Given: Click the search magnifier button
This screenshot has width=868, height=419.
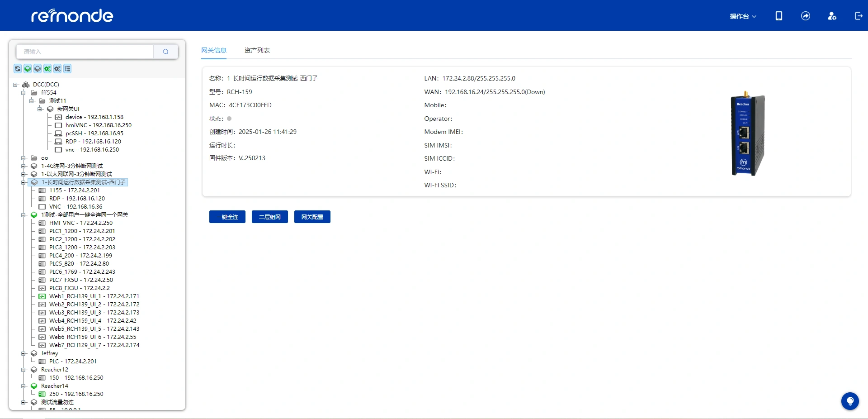Looking at the screenshot, I should pyautogui.click(x=165, y=52).
